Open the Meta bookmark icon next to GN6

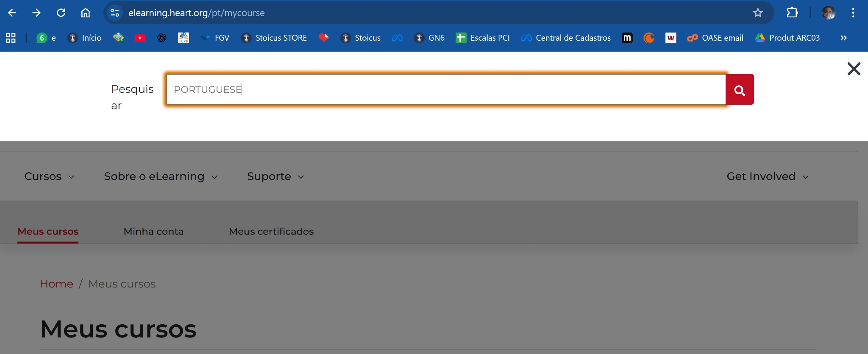pyautogui.click(x=397, y=38)
